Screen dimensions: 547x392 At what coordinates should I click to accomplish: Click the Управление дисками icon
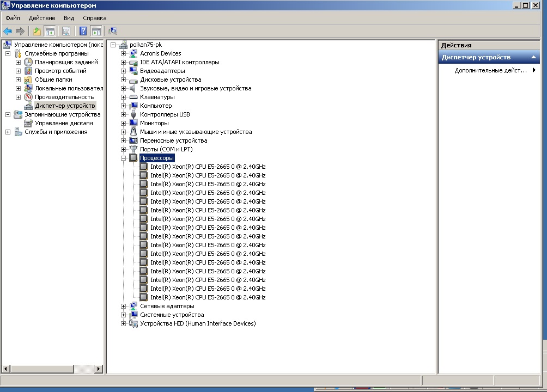28,123
